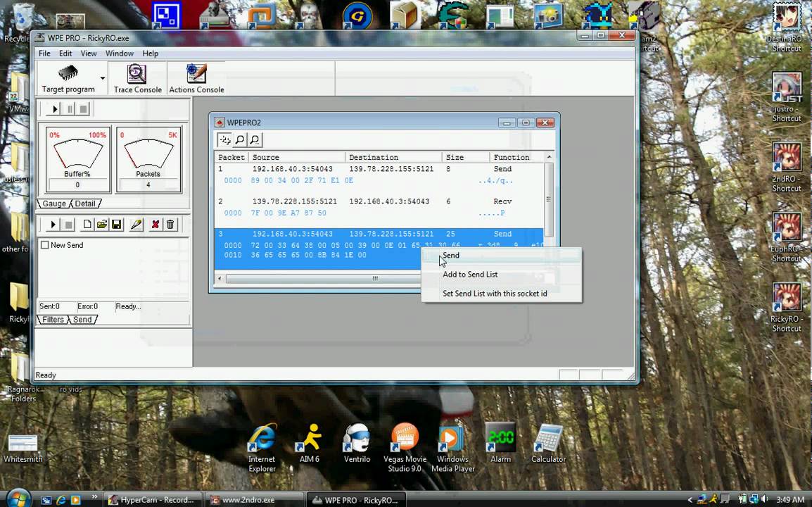Open the Help menu

[x=150, y=54]
